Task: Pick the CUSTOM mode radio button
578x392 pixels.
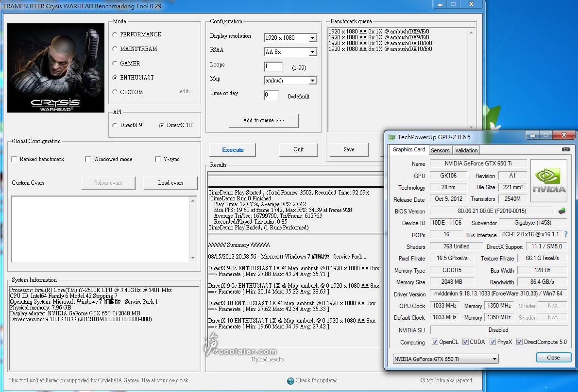Action: tap(115, 92)
